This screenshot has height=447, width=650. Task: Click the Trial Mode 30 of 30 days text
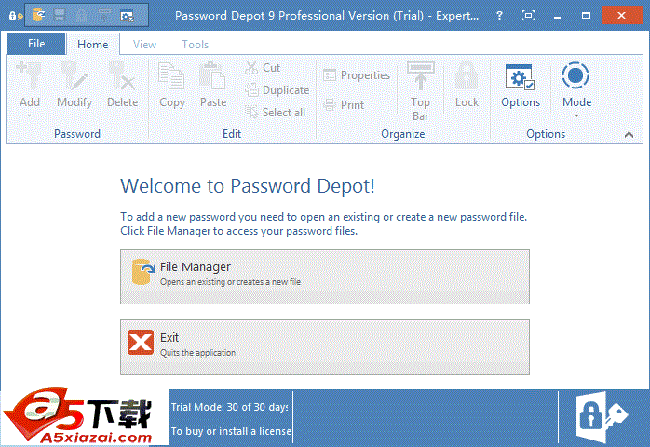(230, 407)
